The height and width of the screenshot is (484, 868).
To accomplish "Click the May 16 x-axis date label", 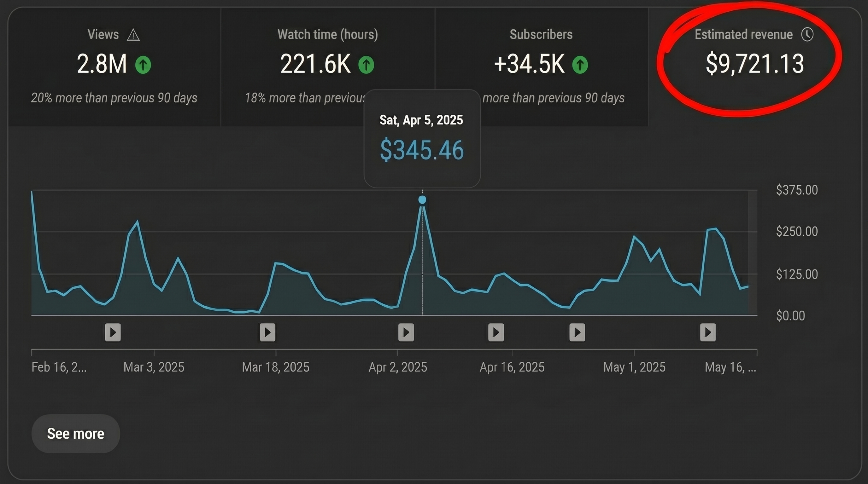I will click(x=730, y=367).
